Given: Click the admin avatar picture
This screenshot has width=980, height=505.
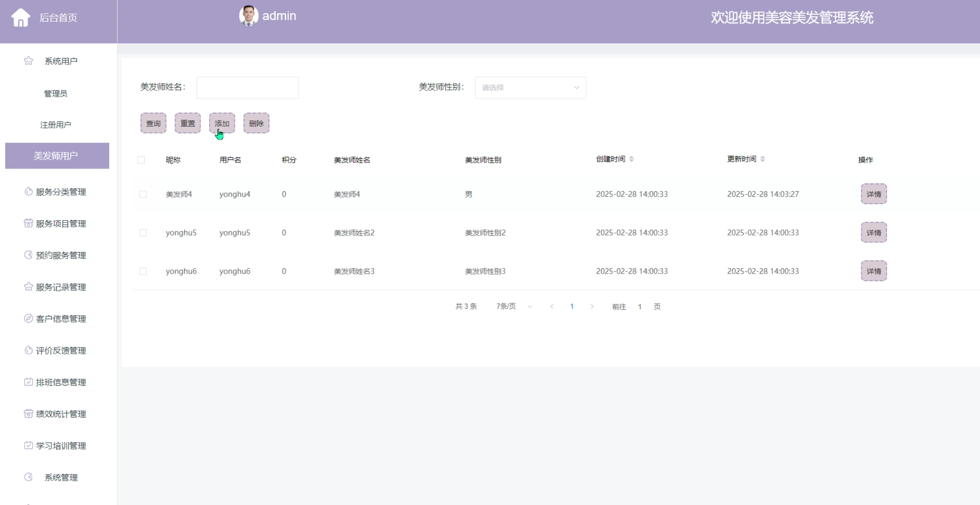Looking at the screenshot, I should (248, 16).
